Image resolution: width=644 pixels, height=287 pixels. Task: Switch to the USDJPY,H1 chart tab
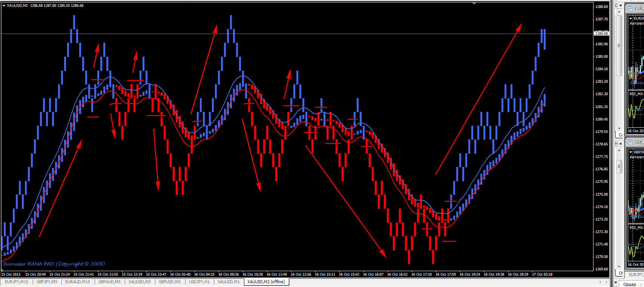point(199,282)
